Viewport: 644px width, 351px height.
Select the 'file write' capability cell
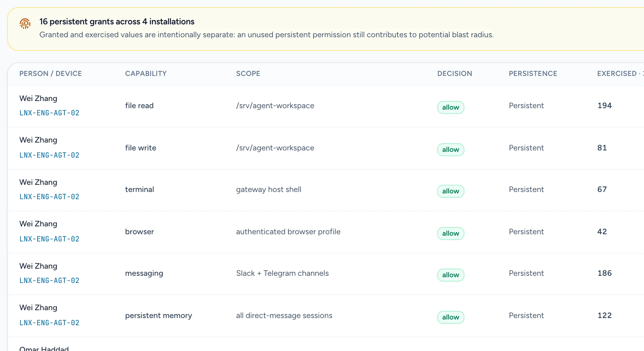(141, 148)
